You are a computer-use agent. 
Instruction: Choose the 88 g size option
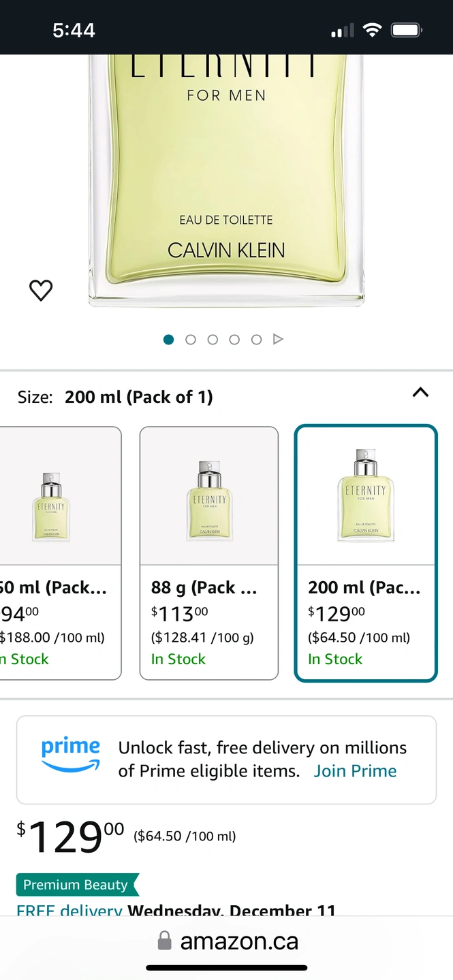(208, 553)
